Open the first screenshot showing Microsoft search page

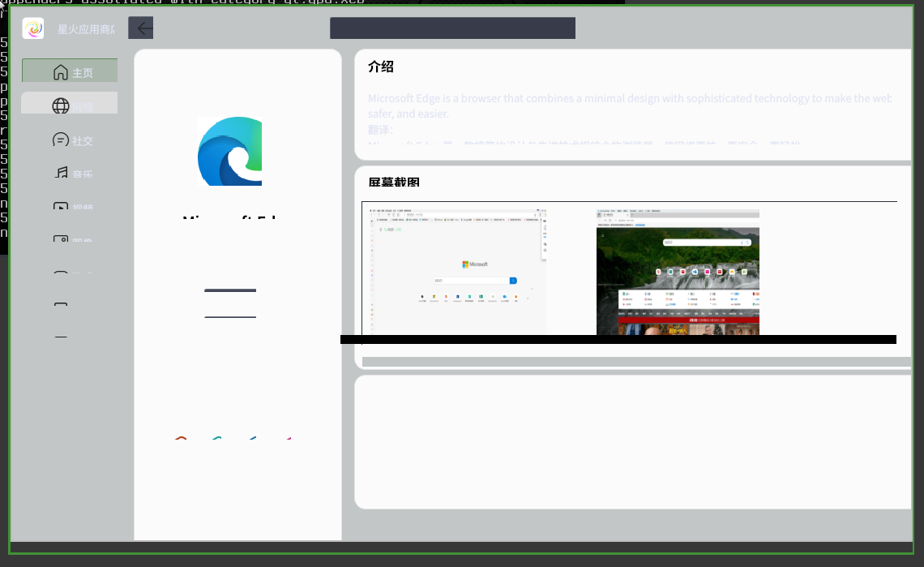tap(458, 272)
